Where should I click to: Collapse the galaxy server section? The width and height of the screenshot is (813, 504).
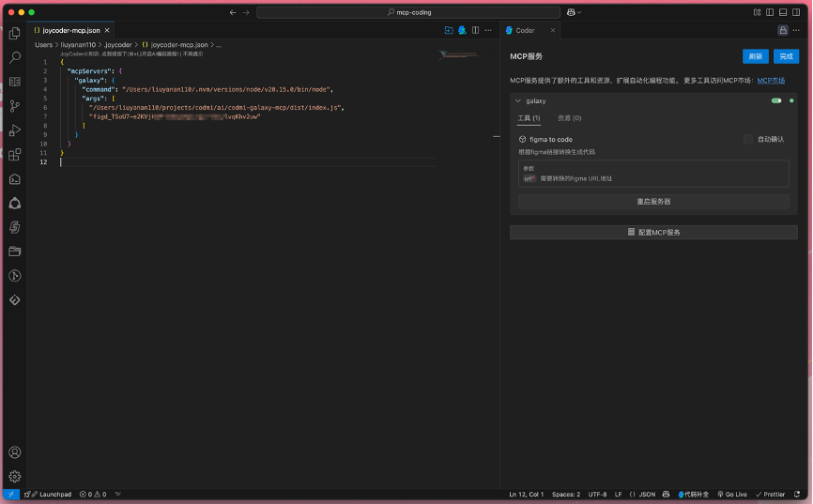(518, 101)
